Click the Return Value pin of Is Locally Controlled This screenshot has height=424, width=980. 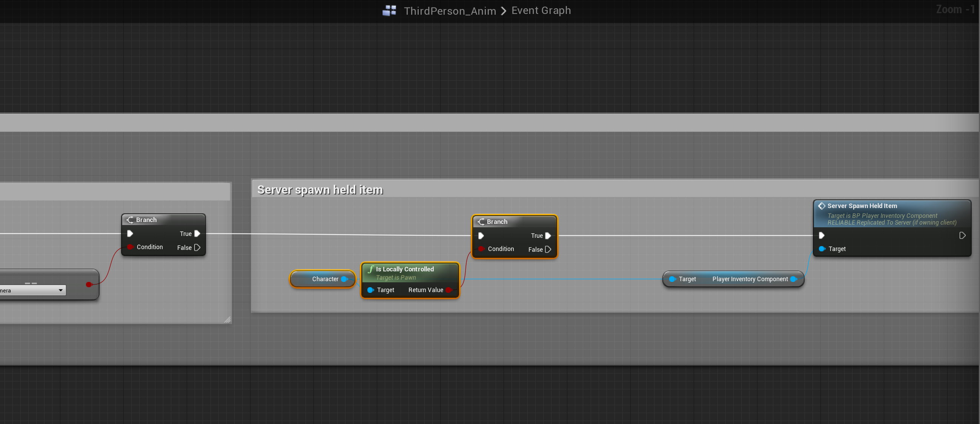[x=449, y=290]
